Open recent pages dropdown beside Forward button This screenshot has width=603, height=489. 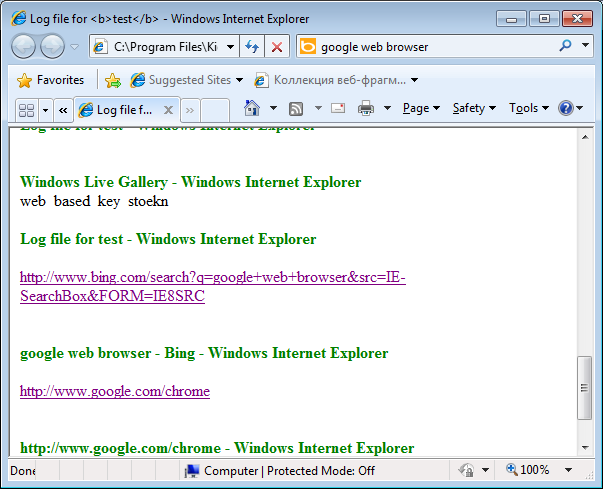(x=75, y=47)
